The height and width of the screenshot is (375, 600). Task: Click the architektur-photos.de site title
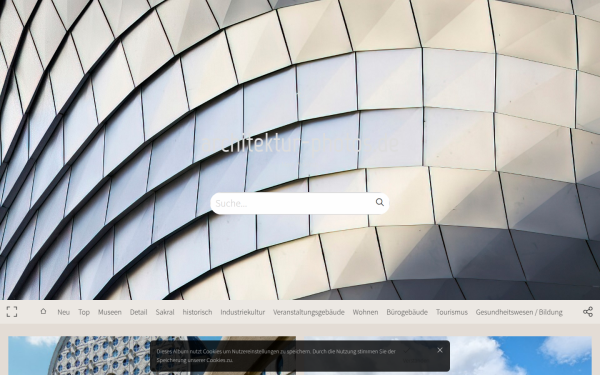(300, 144)
